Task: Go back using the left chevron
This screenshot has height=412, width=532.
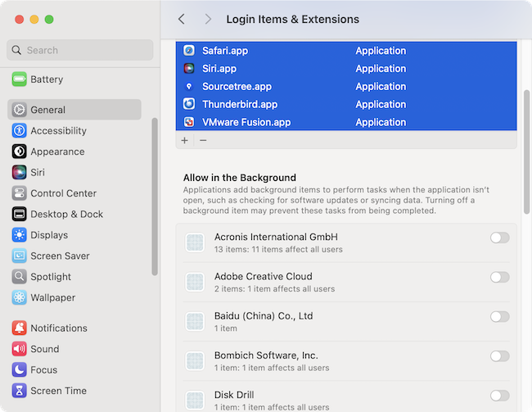Action: [182, 19]
